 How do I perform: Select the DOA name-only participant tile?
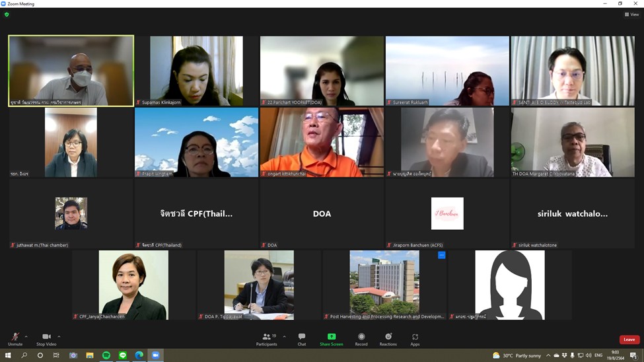point(322,213)
